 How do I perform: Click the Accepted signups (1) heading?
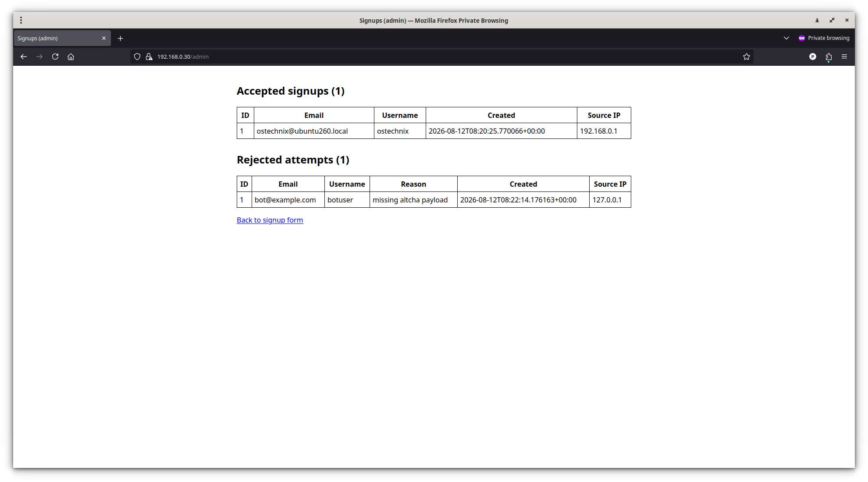coord(291,91)
